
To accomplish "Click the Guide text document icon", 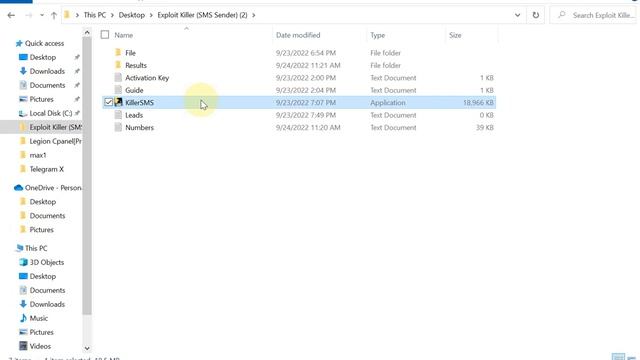I will tap(118, 90).
